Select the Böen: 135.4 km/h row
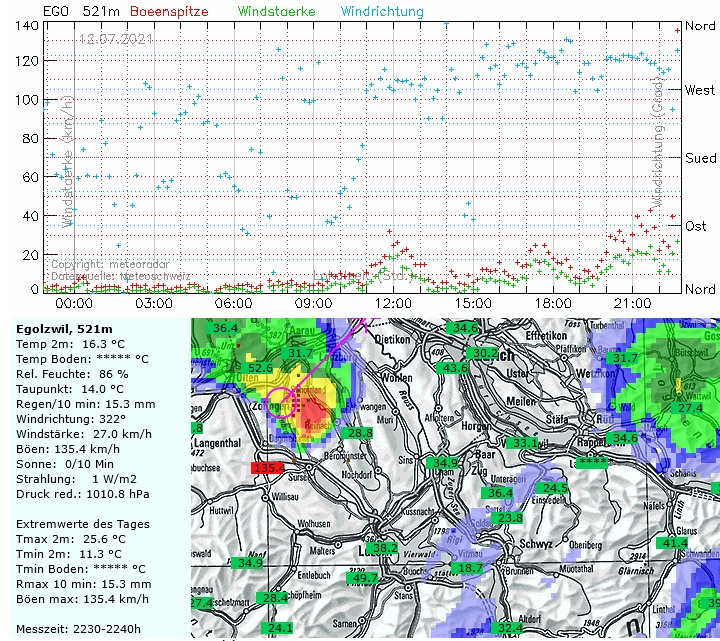Viewport: 720px width, 641px height. tap(68, 449)
